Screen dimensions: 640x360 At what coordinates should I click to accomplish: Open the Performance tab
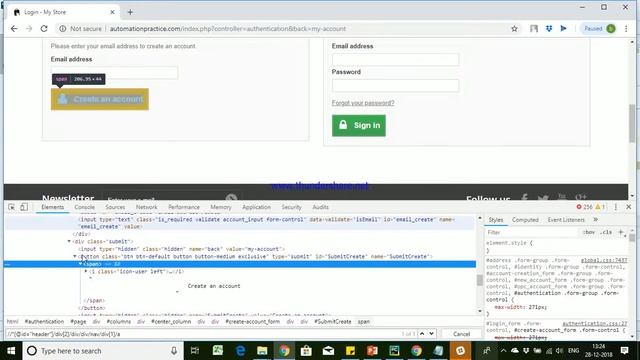pyautogui.click(x=184, y=207)
